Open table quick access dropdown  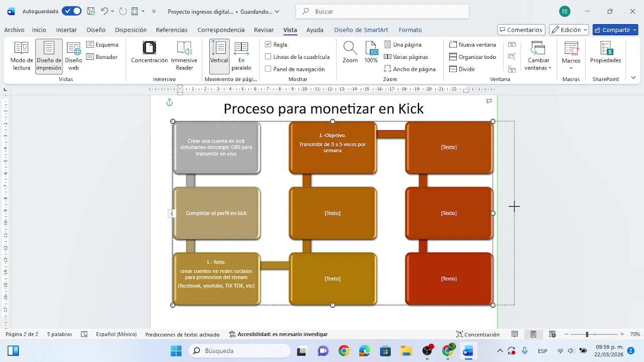tap(143, 11)
